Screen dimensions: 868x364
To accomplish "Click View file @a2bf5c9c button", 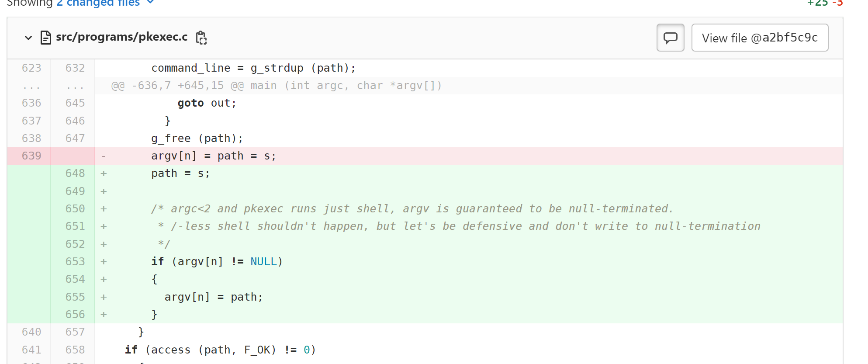I will (x=760, y=38).
